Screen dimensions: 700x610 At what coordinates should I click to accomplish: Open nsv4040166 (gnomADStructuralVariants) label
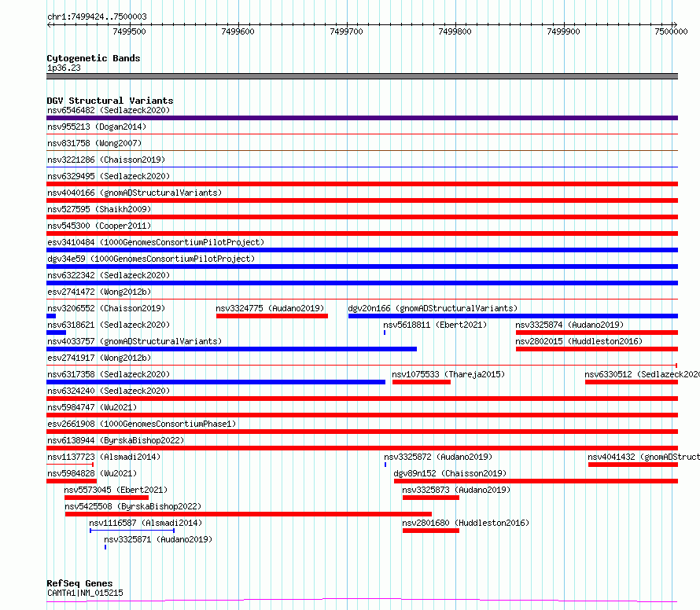(x=134, y=193)
